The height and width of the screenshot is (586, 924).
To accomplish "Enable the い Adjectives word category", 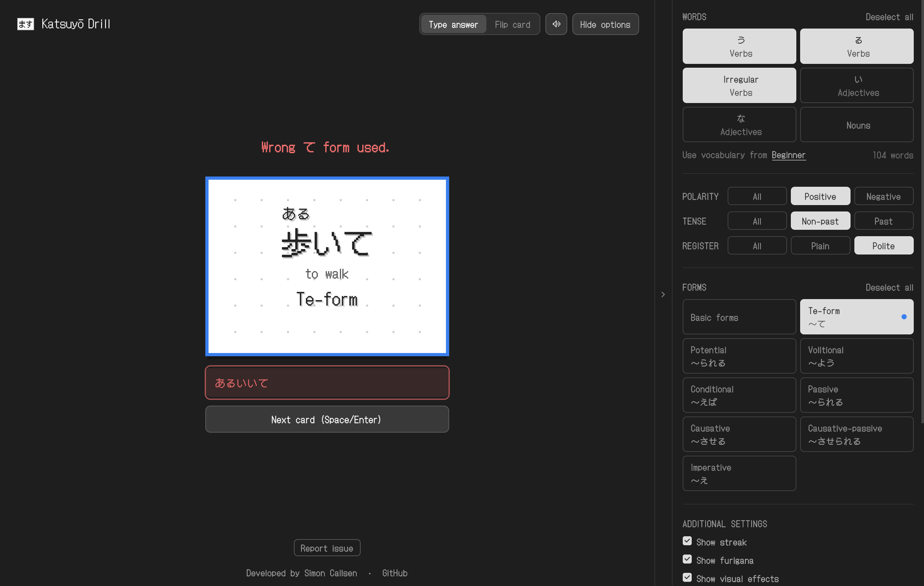I will (x=857, y=86).
